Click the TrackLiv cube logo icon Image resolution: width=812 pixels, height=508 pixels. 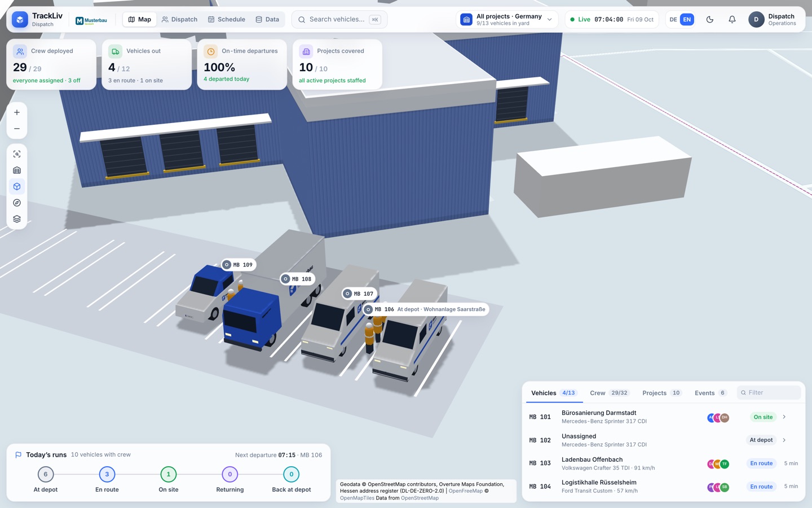20,20
